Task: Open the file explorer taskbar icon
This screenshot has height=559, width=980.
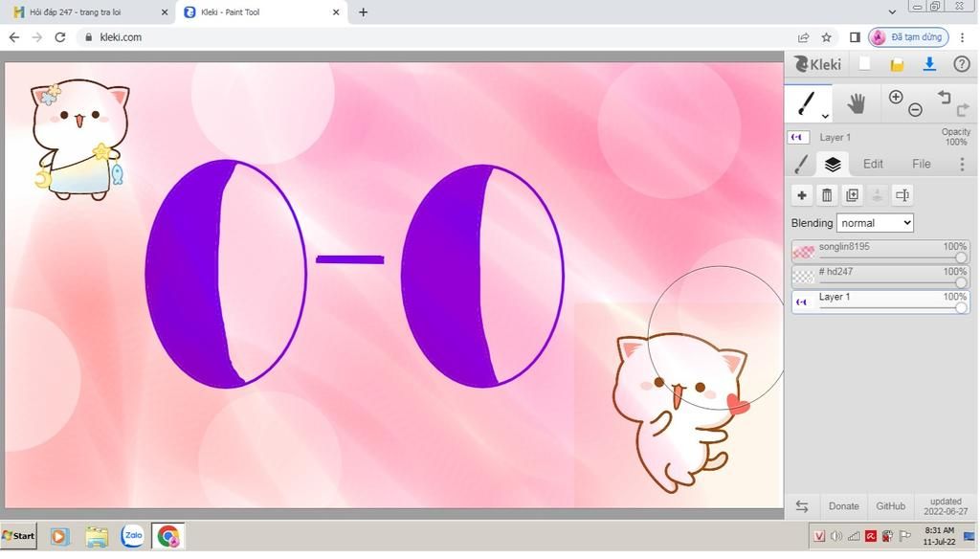Action: point(97,536)
